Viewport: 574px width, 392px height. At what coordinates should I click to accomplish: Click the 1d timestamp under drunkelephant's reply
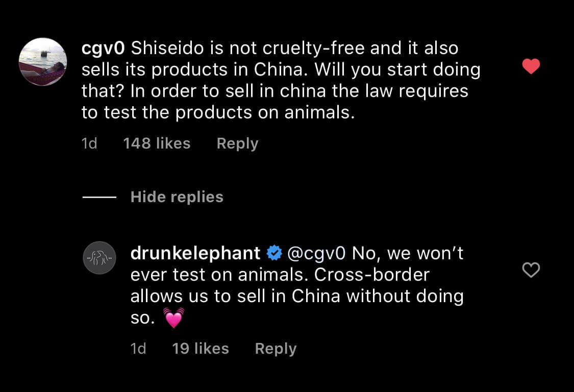138,349
